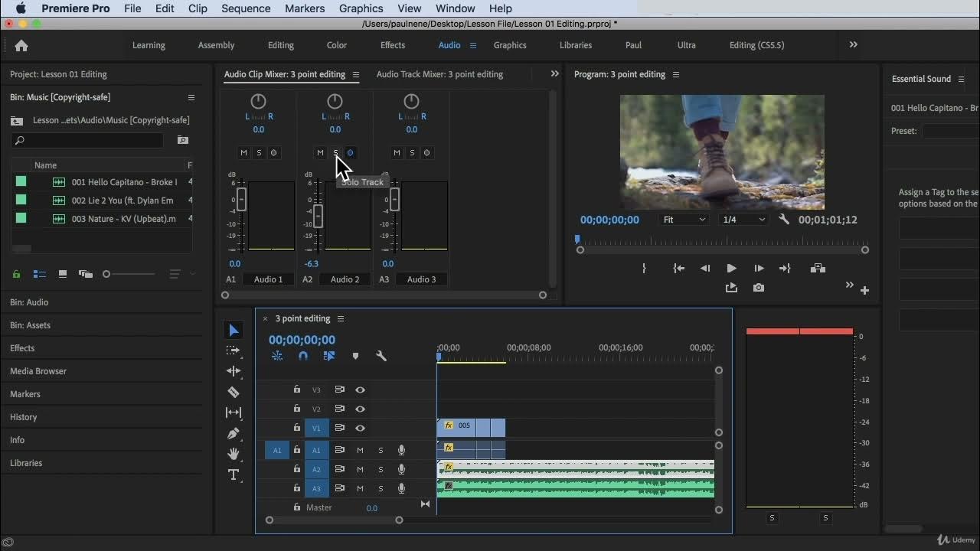Toggle keyframe write for Audio 3 channel

(x=426, y=152)
